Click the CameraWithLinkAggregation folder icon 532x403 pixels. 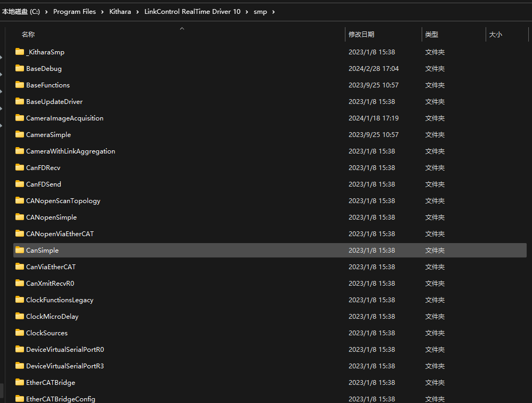tap(20, 151)
